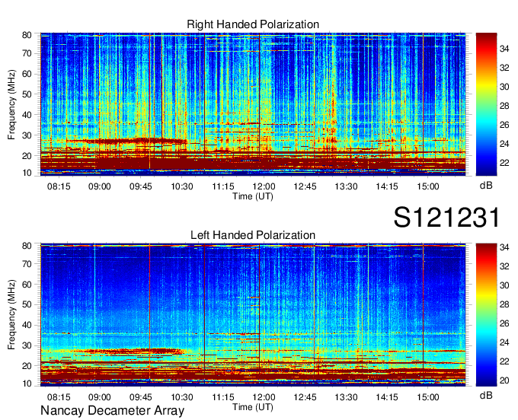518x420 pixels.
Task: Click the 12:00 time label on lower plot
Action: (264, 397)
